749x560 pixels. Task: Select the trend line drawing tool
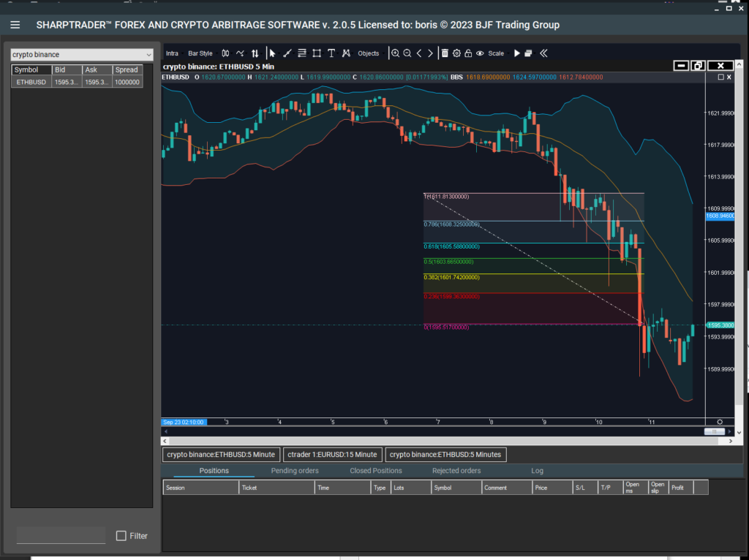[287, 53]
